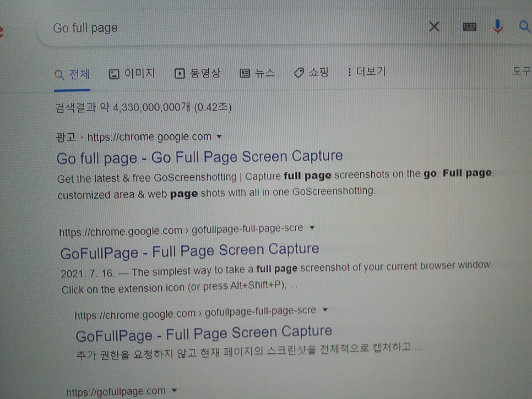Click the blue magnifier search icon

[x=524, y=26]
